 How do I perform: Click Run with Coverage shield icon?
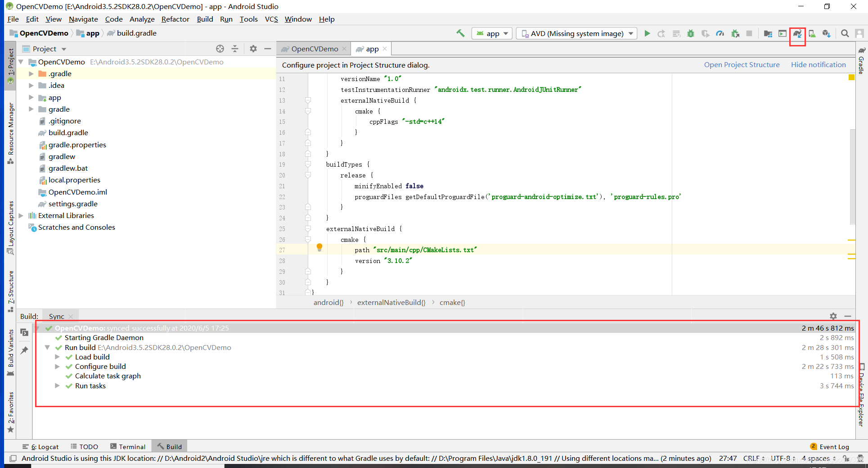click(705, 33)
